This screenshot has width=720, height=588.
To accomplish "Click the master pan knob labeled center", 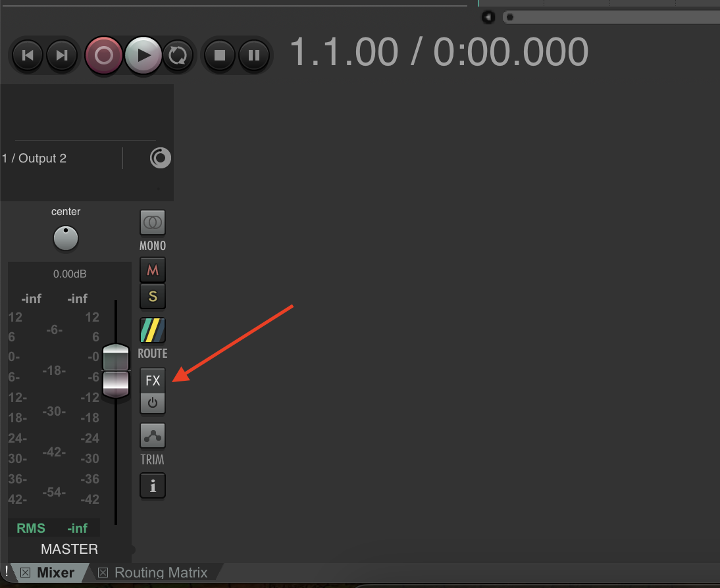I will tap(66, 238).
